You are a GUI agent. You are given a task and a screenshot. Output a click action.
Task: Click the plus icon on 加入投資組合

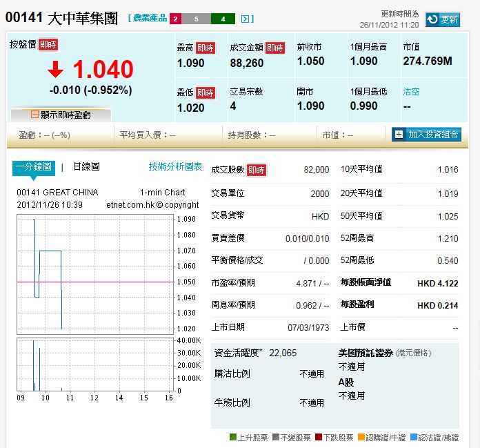point(399,134)
